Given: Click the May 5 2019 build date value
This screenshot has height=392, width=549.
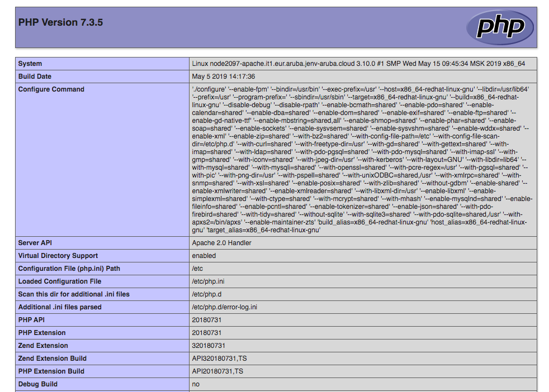Looking at the screenshot, I should click(x=223, y=76).
